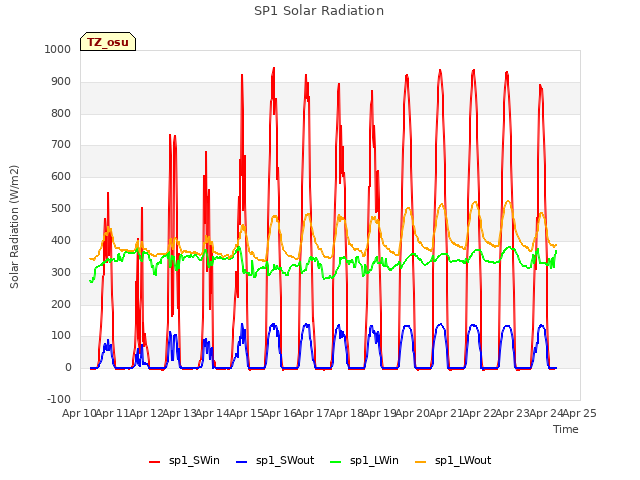Click the -100 y-axis tick label
This screenshot has height=480, width=640.
[x=59, y=399]
